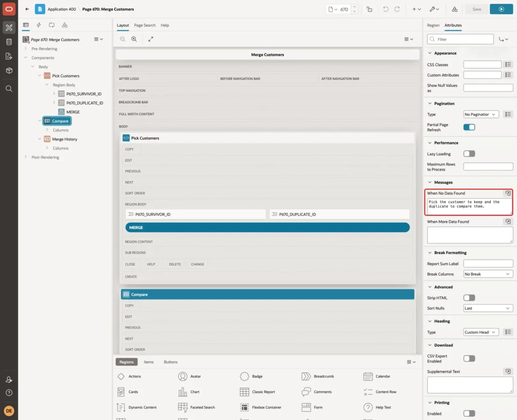Open the Dynamic Actions lightning tab
The width and height of the screenshot is (517, 420).
[x=38, y=25]
